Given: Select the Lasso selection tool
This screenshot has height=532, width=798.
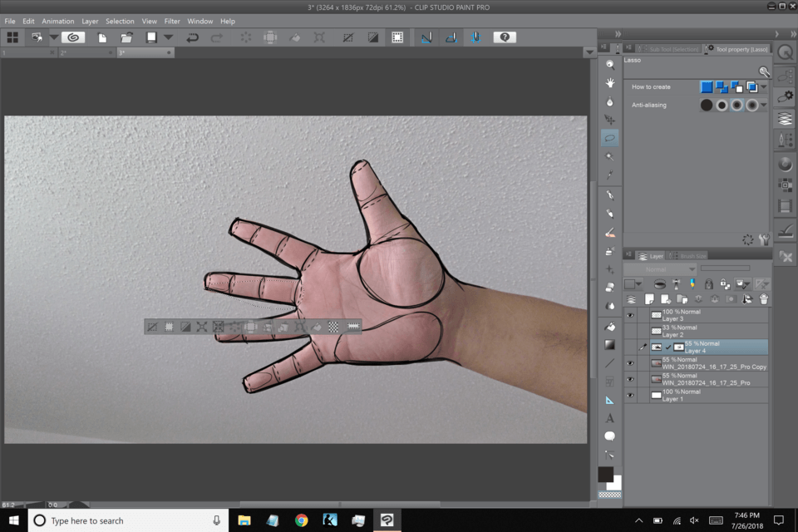Looking at the screenshot, I should pos(610,138).
